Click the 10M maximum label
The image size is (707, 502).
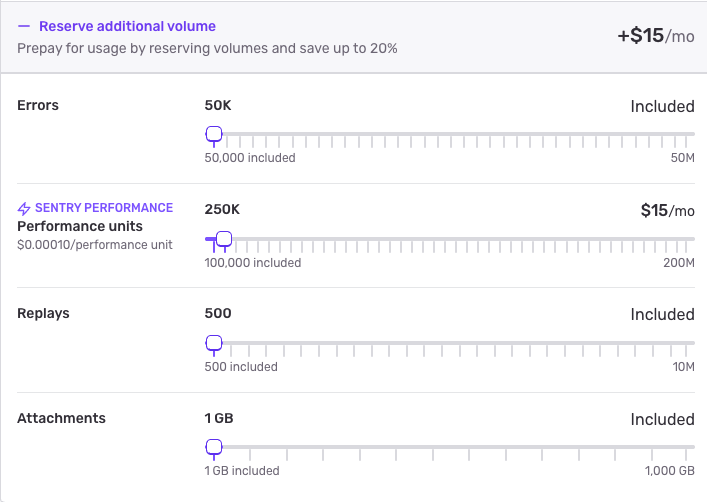(684, 367)
